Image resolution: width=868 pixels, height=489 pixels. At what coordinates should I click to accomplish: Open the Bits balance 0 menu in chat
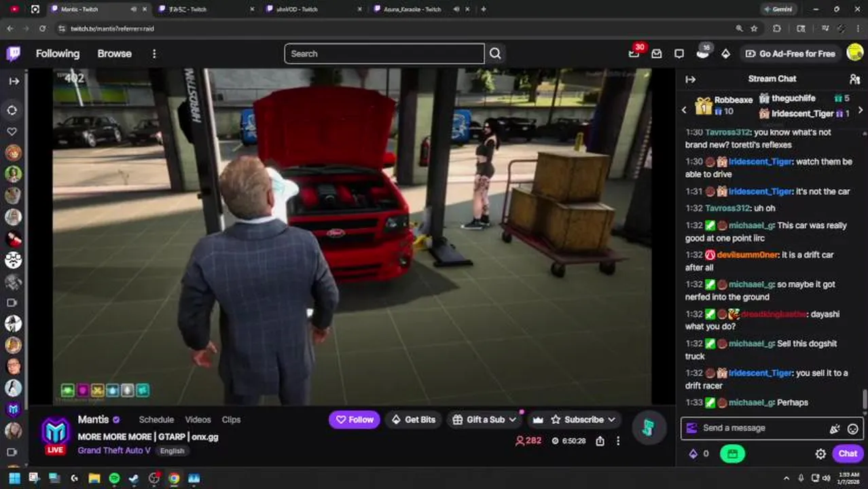tap(699, 454)
